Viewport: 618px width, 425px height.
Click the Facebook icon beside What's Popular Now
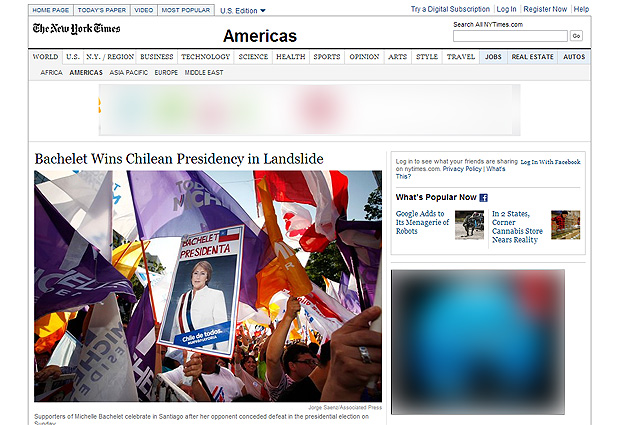(x=483, y=198)
